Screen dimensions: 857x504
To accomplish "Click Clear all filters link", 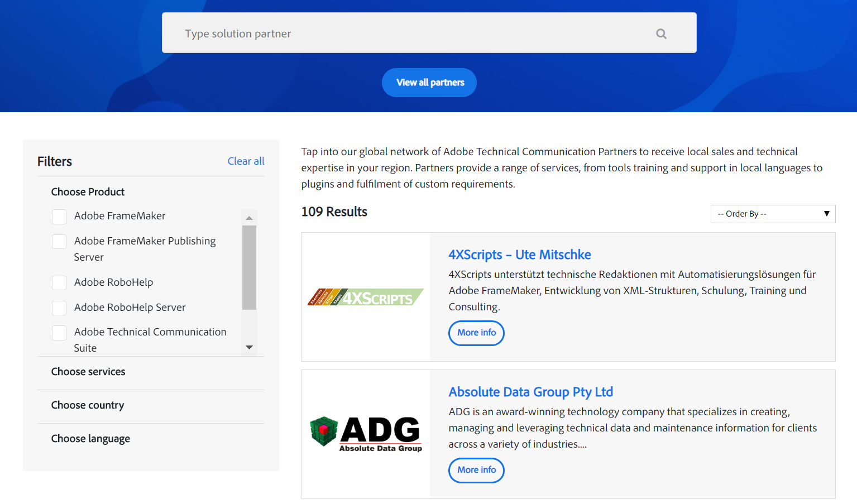I will pos(246,161).
